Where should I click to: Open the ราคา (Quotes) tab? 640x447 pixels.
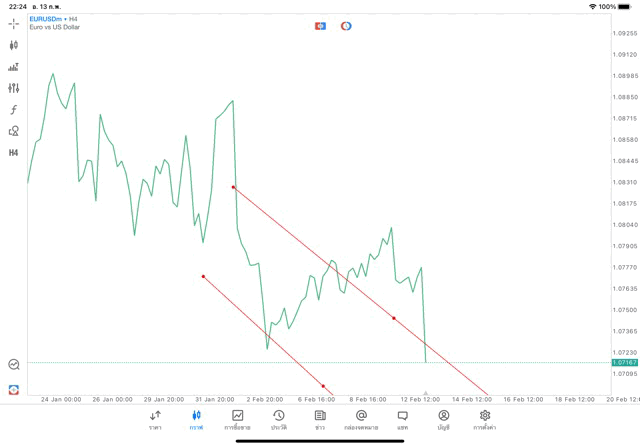[x=155, y=420]
